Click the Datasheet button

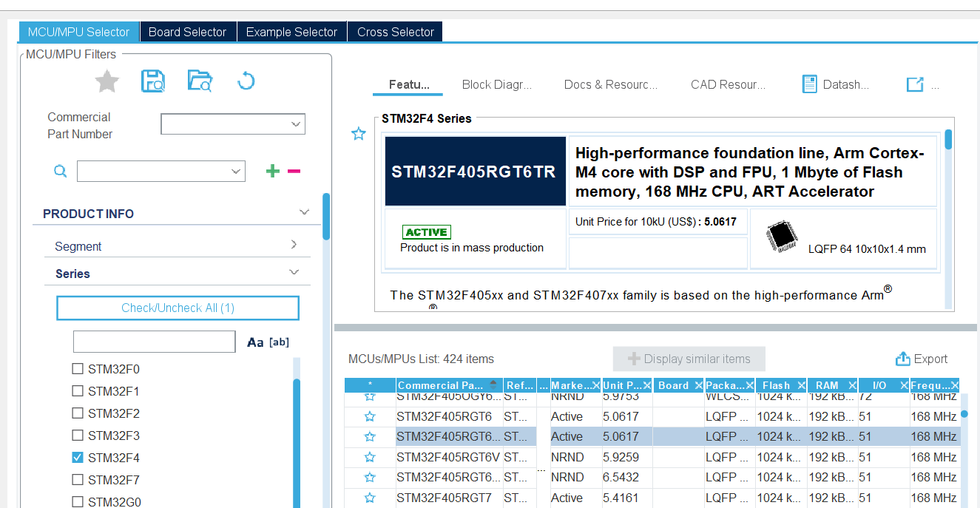click(836, 84)
